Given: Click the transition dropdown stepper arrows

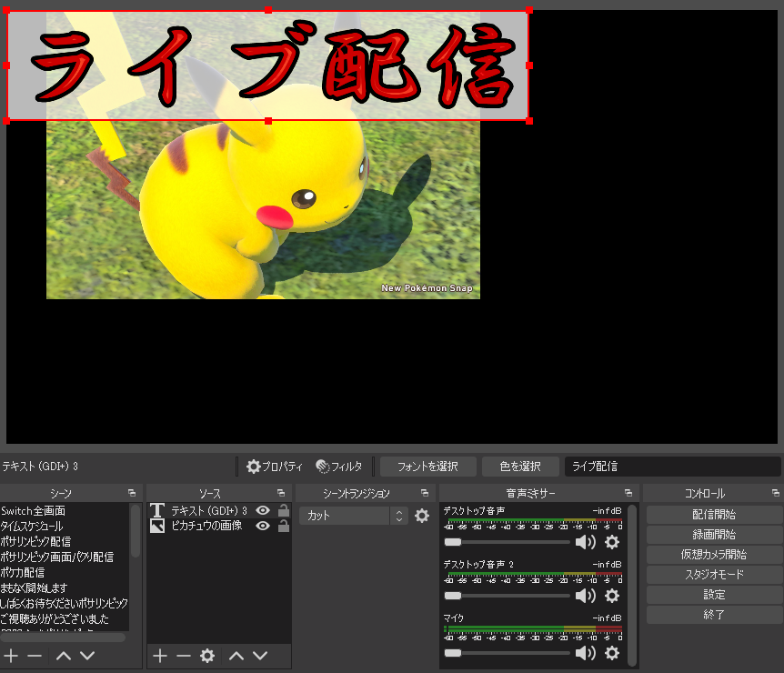Looking at the screenshot, I should [399, 516].
